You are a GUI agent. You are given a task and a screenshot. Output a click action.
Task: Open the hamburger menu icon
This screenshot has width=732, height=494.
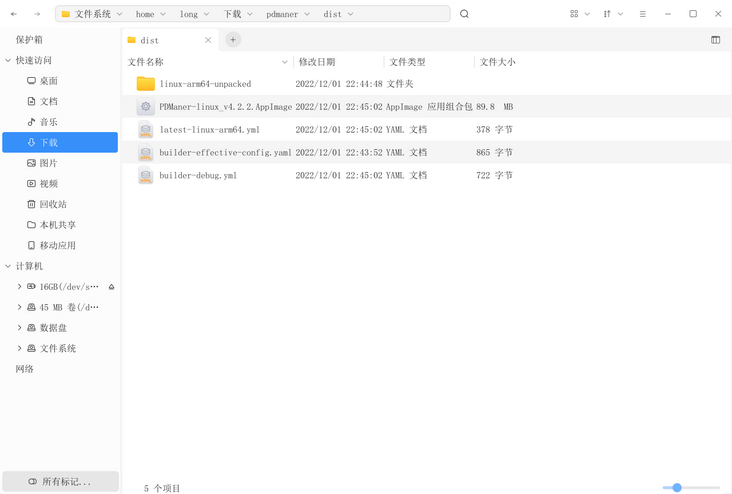[643, 14]
